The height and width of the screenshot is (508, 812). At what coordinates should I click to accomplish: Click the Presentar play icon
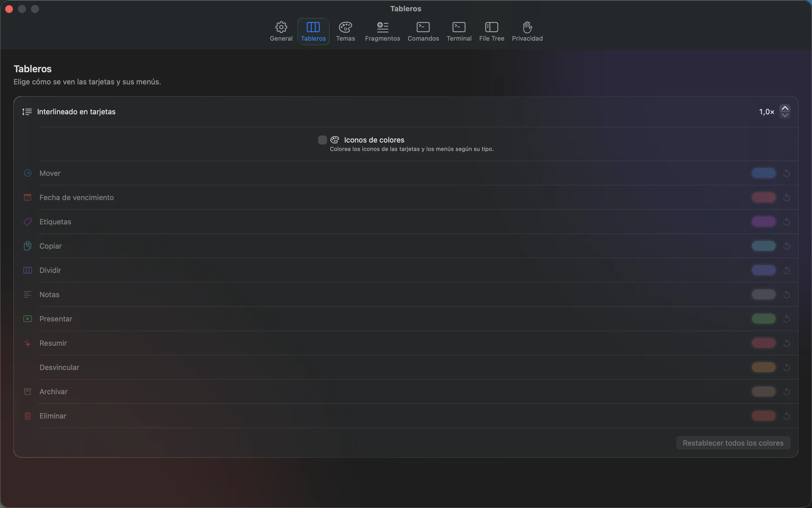pos(28,319)
